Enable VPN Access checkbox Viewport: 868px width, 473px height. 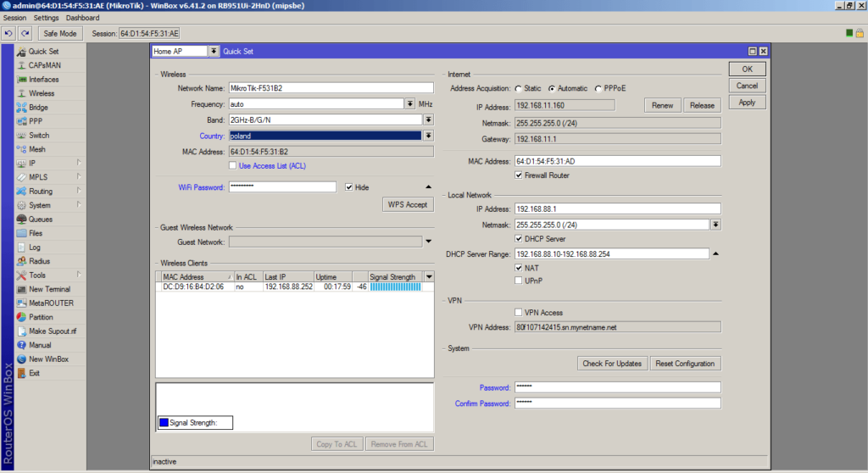pyautogui.click(x=519, y=312)
